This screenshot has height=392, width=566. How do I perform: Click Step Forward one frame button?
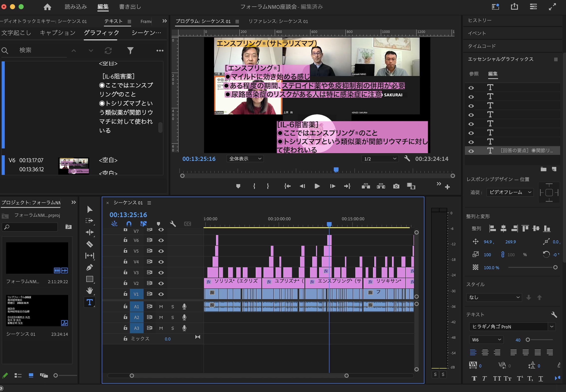click(332, 186)
